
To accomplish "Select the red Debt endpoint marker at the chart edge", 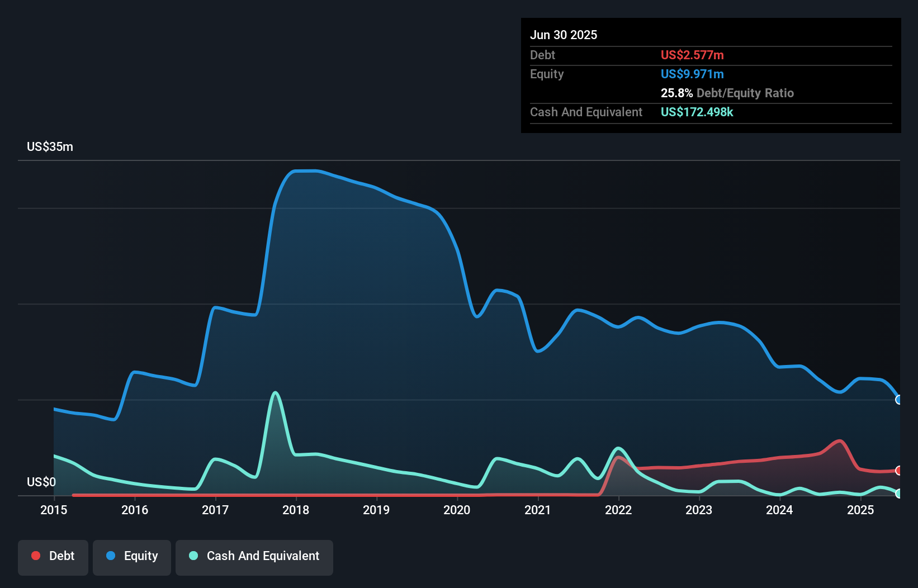I will (898, 471).
